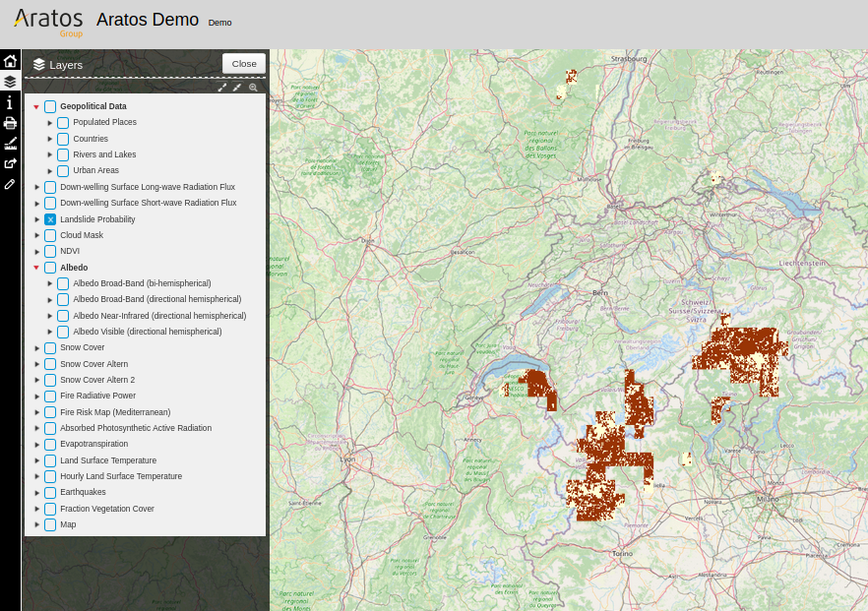Click the expand-all arrows icon in the Layers panel
This screenshot has height=611, width=868.
pyautogui.click(x=222, y=87)
